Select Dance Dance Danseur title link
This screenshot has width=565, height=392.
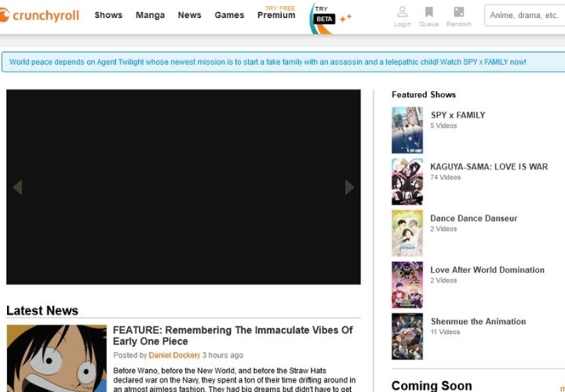click(474, 218)
